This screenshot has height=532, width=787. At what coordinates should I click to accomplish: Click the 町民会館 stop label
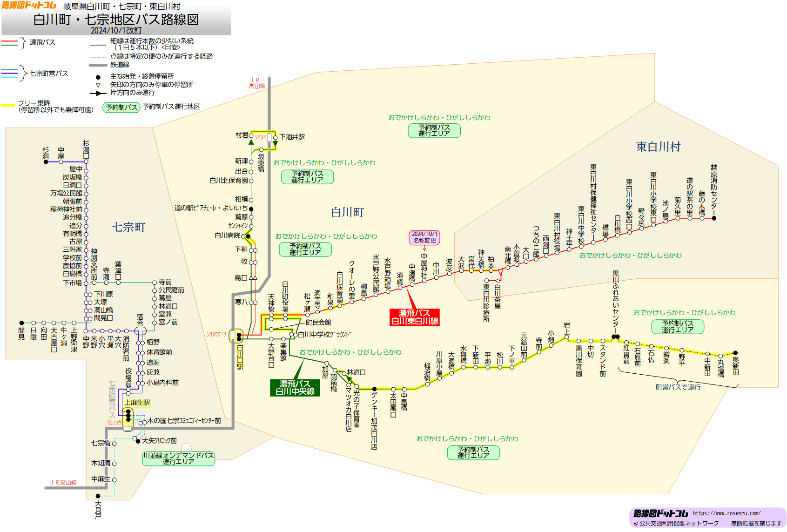click(318, 323)
